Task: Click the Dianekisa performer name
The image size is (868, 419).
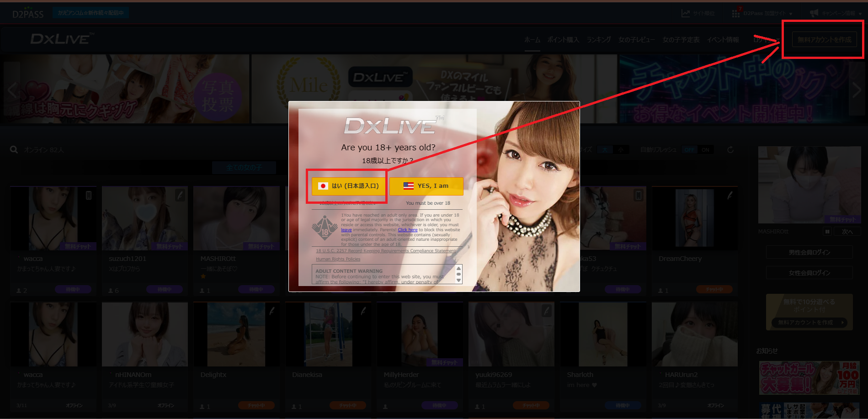Action: tap(307, 375)
